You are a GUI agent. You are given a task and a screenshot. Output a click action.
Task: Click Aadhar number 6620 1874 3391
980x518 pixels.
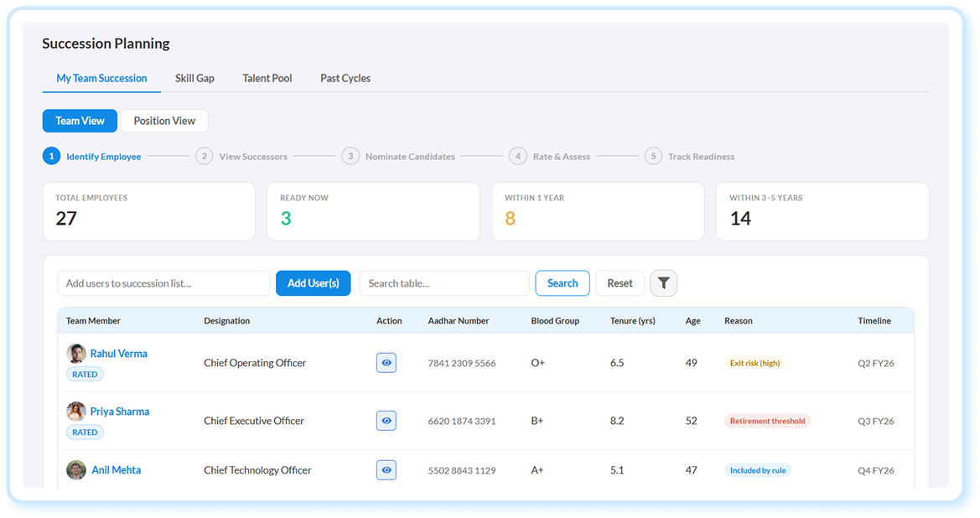462,421
